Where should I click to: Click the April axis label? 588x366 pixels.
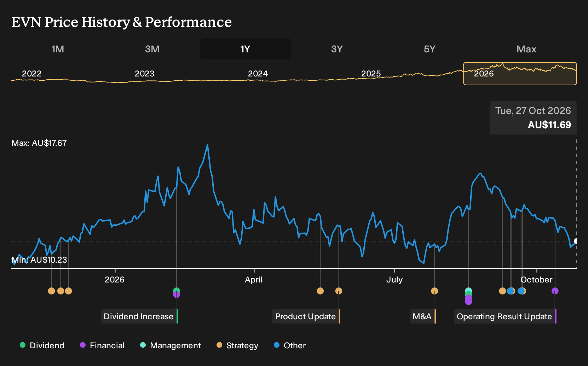click(254, 280)
